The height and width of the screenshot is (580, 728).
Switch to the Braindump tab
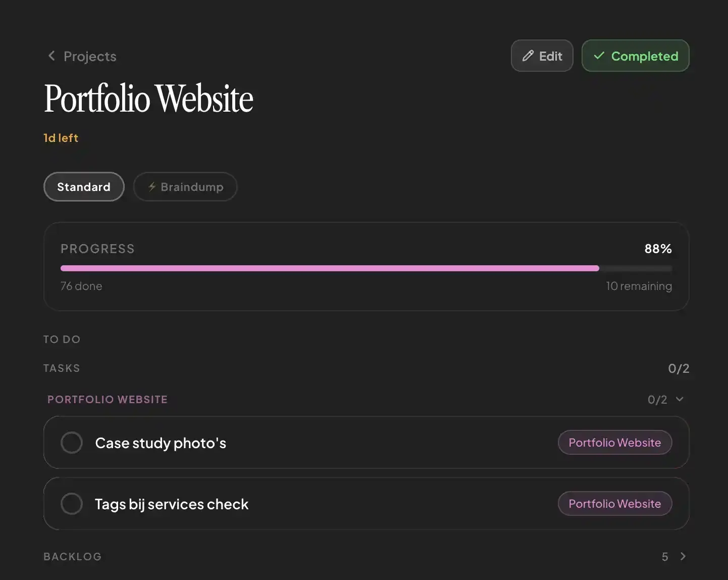[x=185, y=187]
